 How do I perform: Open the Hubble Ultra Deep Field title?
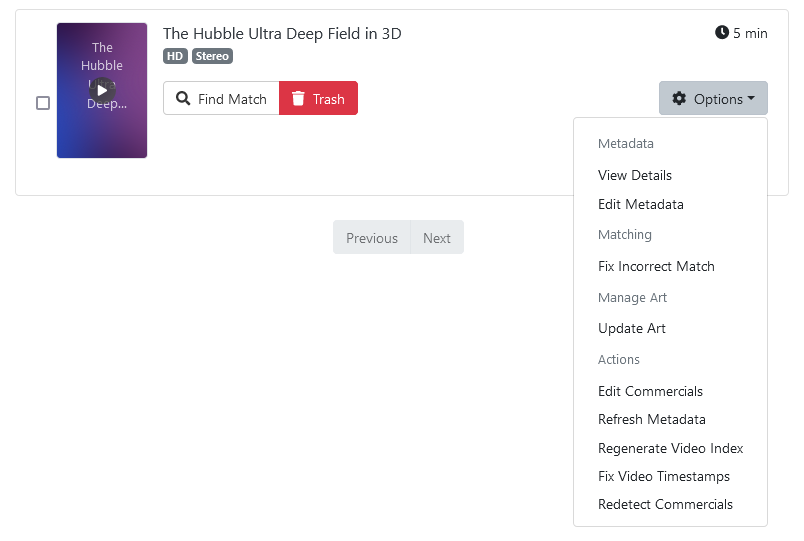point(282,34)
